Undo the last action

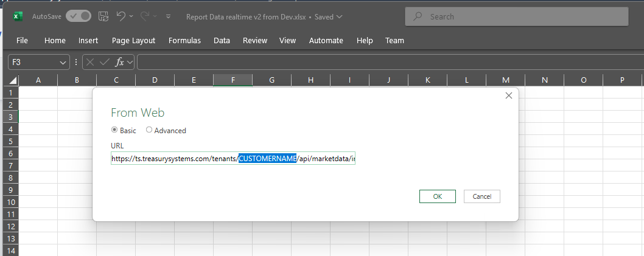click(121, 16)
